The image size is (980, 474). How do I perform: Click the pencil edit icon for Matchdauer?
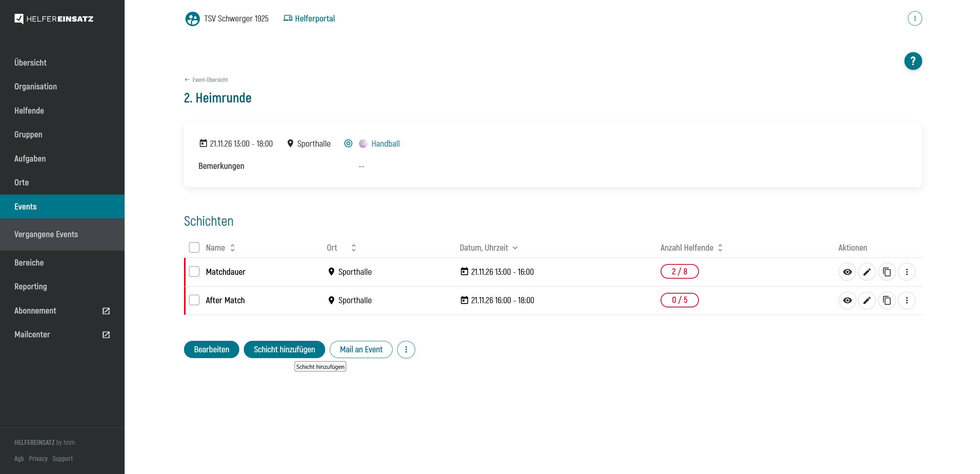point(867,272)
